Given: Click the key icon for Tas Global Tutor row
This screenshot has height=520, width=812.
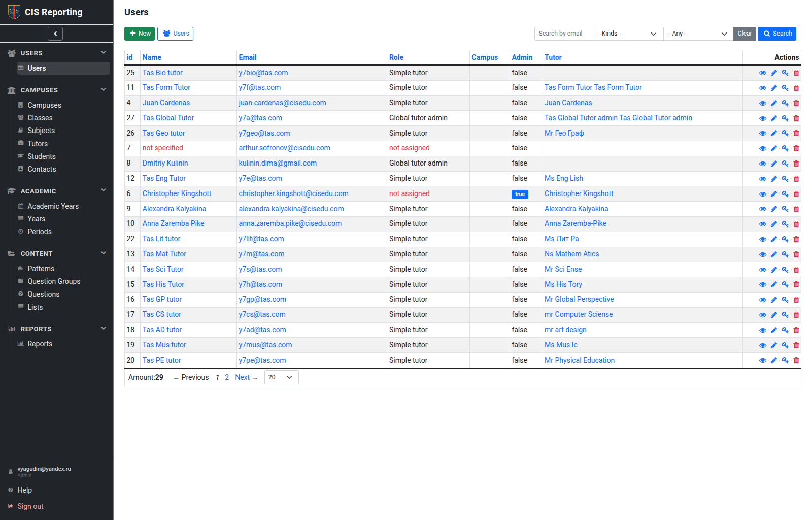Looking at the screenshot, I should coord(785,118).
